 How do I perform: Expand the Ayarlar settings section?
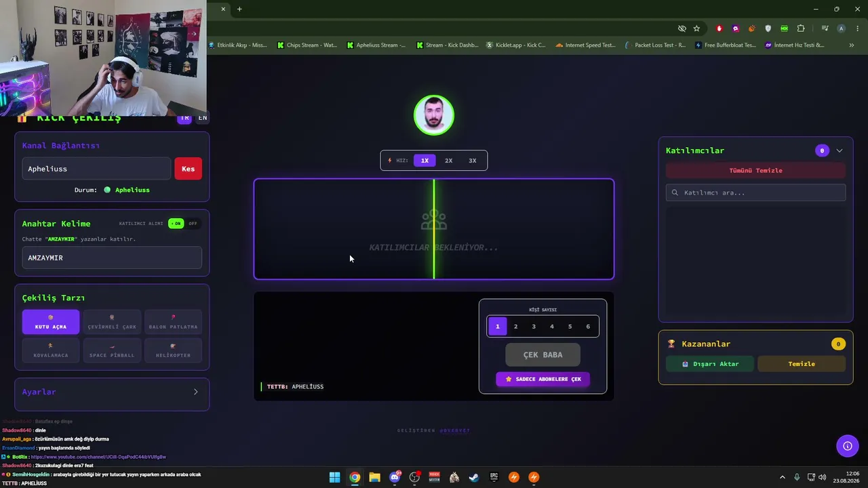(x=112, y=392)
